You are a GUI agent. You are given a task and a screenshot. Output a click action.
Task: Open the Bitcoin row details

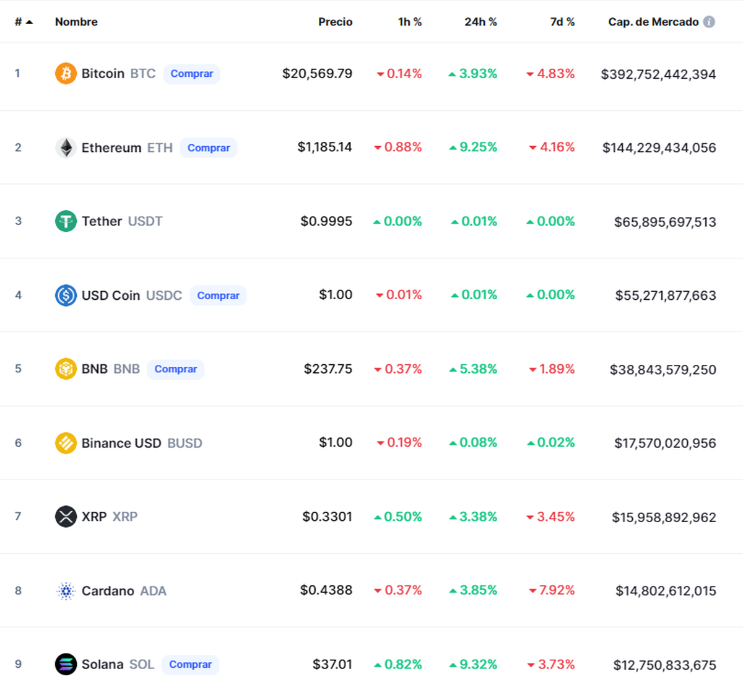(x=103, y=73)
